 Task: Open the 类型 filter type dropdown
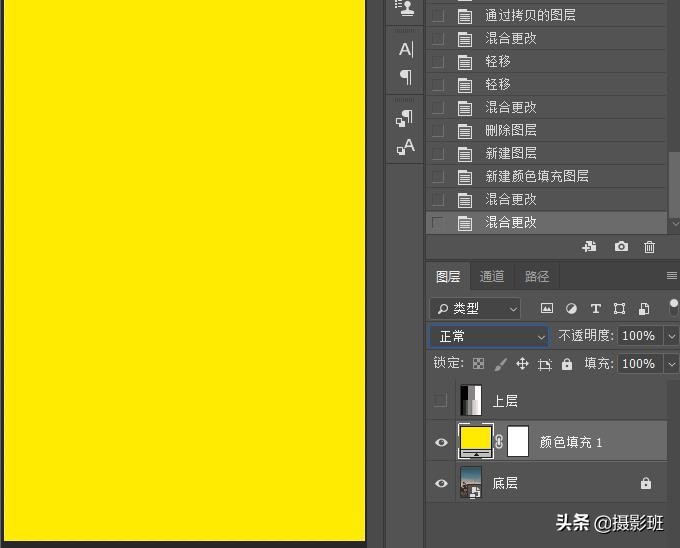(475, 309)
